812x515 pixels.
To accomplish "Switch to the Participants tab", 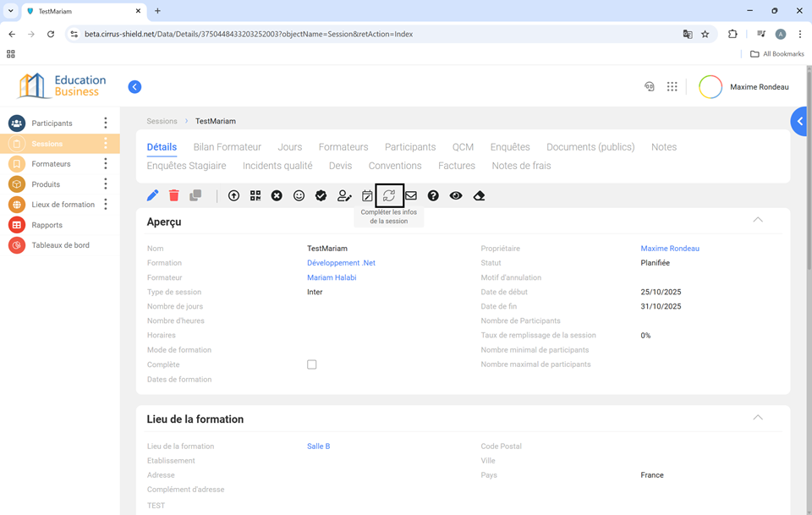I will click(x=410, y=147).
